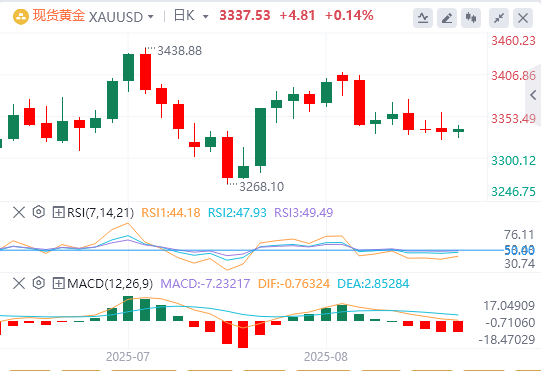541x371 pixels.
Task: Click the DIF:-0.76324 value
Action: click(x=294, y=284)
